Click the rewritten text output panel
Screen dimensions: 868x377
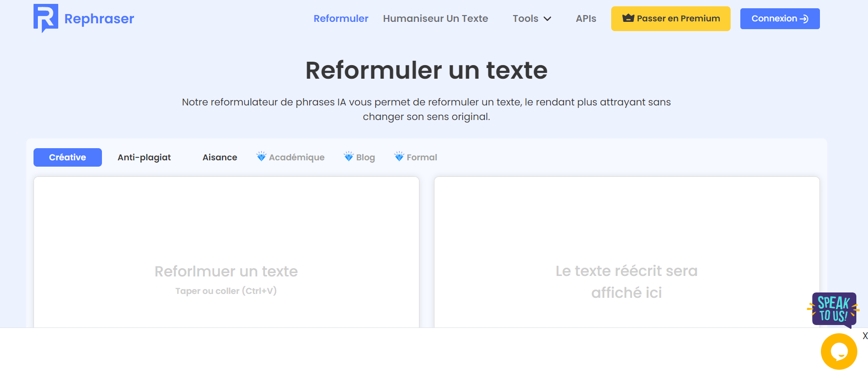coord(627,252)
